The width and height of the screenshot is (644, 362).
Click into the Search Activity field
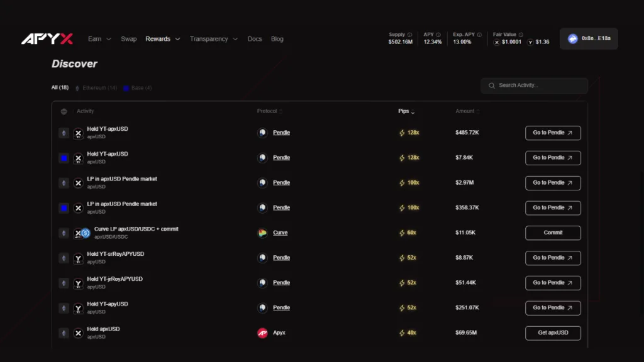[535, 85]
